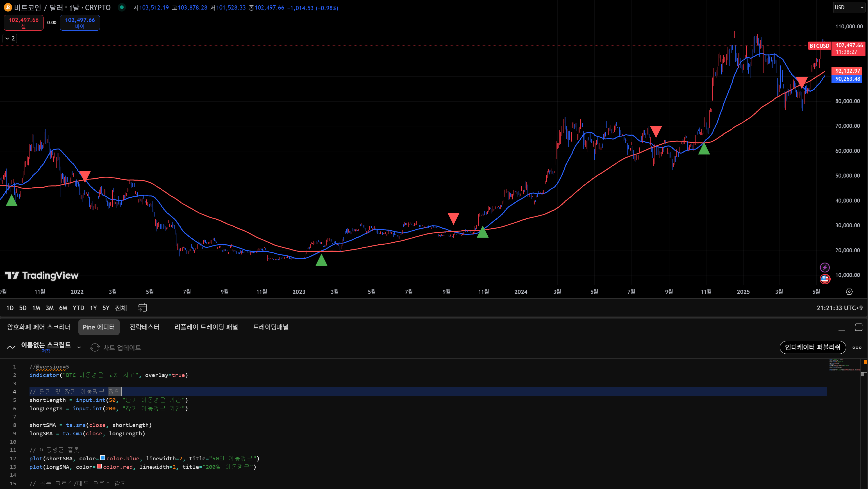868x489 pixels.
Task: Click the Bitcoin symbol logo icon
Action: pos(7,7)
